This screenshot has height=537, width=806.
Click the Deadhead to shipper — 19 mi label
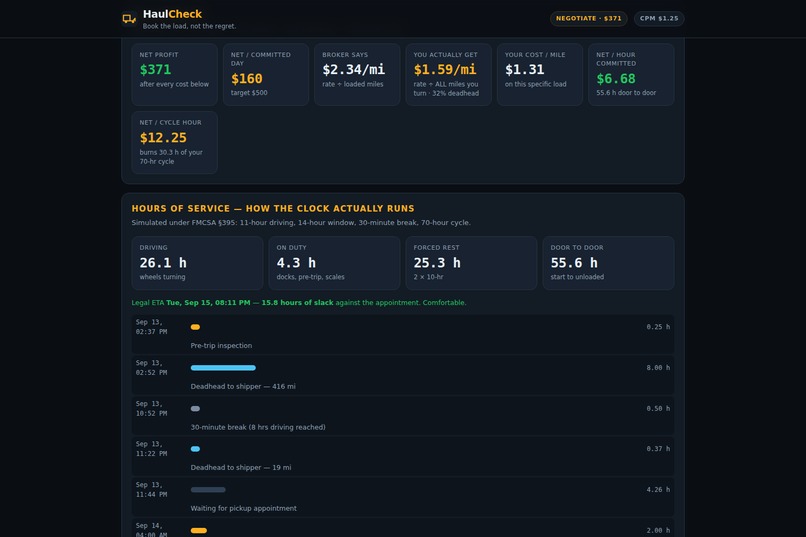pos(241,468)
